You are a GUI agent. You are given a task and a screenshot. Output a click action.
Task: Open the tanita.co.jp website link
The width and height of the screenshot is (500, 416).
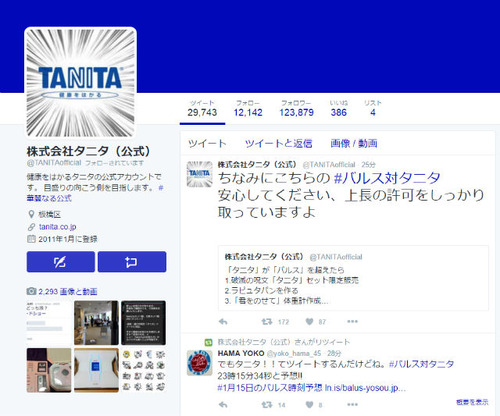pos(57,227)
